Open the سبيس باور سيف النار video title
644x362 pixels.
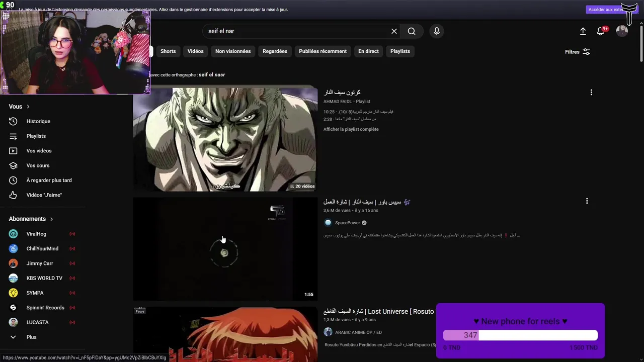[x=367, y=202]
